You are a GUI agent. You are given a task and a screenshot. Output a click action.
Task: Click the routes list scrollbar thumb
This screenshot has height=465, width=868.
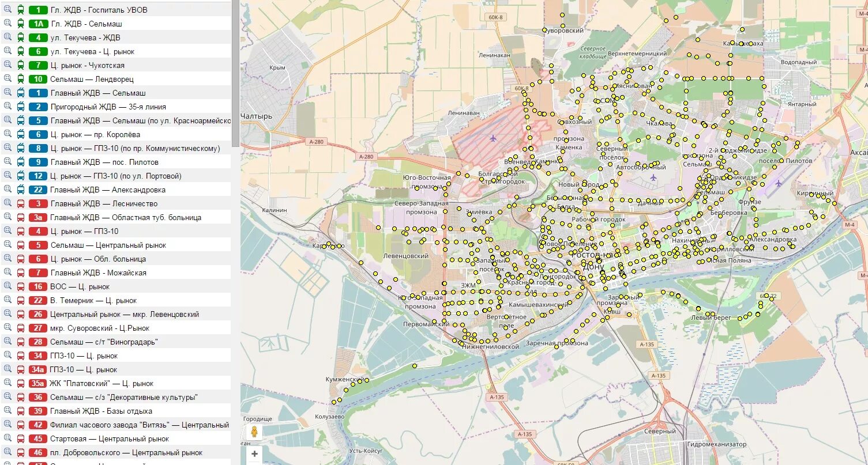coord(235,72)
